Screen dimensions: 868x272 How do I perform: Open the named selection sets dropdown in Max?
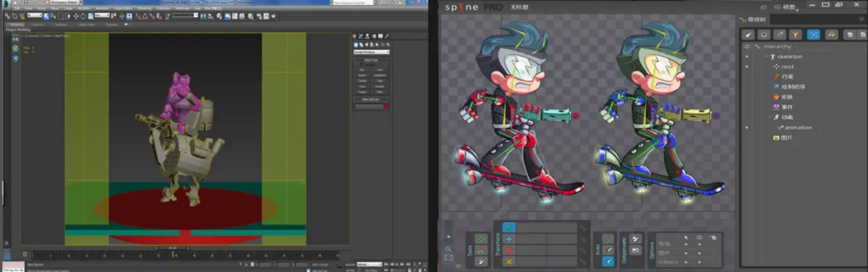(185, 15)
